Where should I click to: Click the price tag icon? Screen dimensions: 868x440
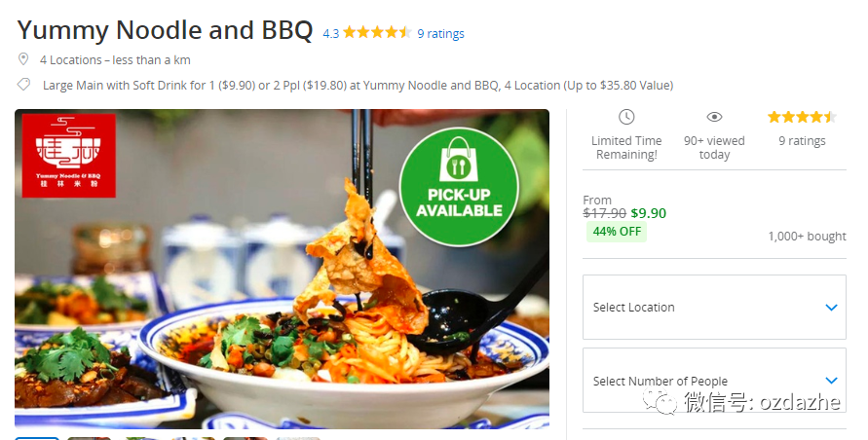coord(23,84)
